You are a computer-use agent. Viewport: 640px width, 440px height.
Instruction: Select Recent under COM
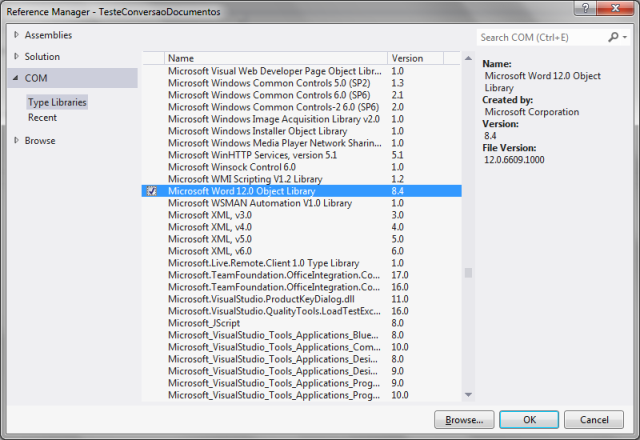coord(42,118)
